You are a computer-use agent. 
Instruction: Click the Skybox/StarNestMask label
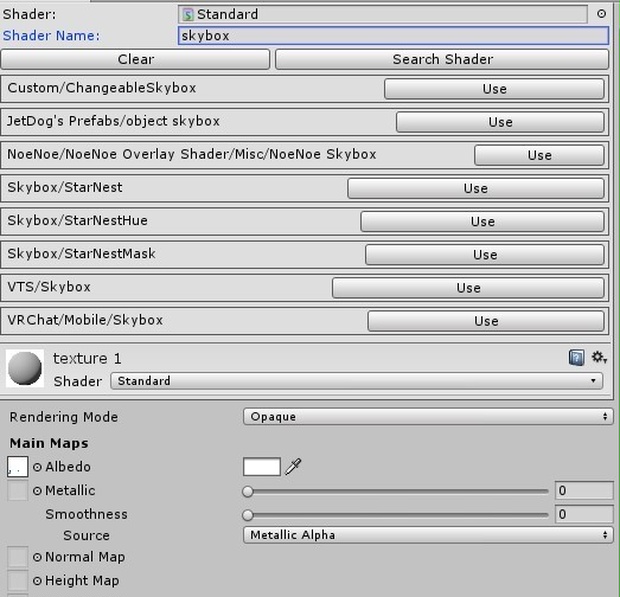coord(81,254)
